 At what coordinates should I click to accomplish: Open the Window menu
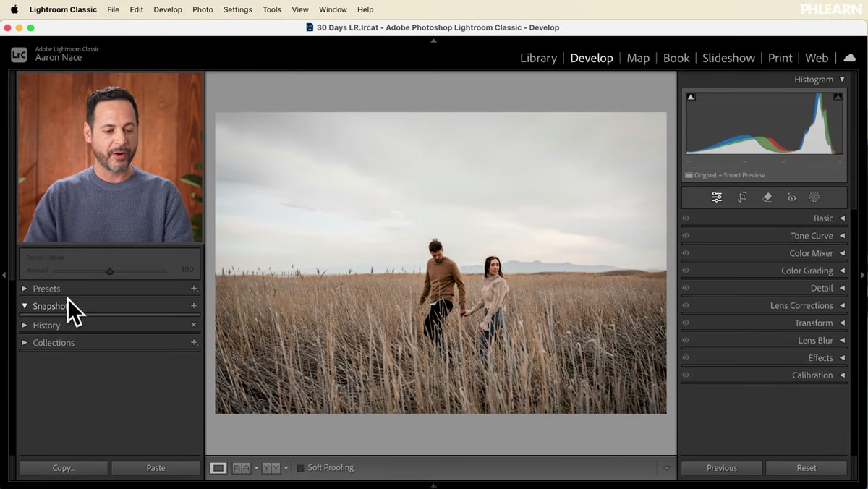pos(333,9)
